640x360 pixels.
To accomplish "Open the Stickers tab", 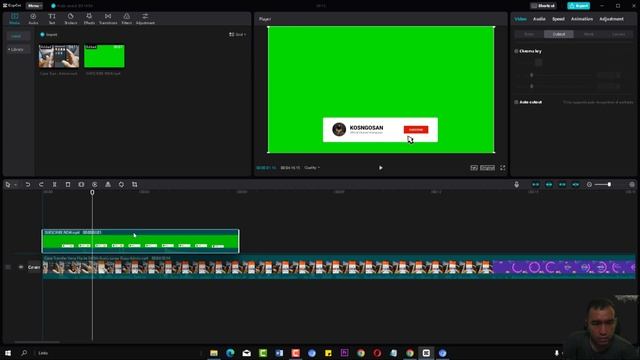I will point(71,18).
